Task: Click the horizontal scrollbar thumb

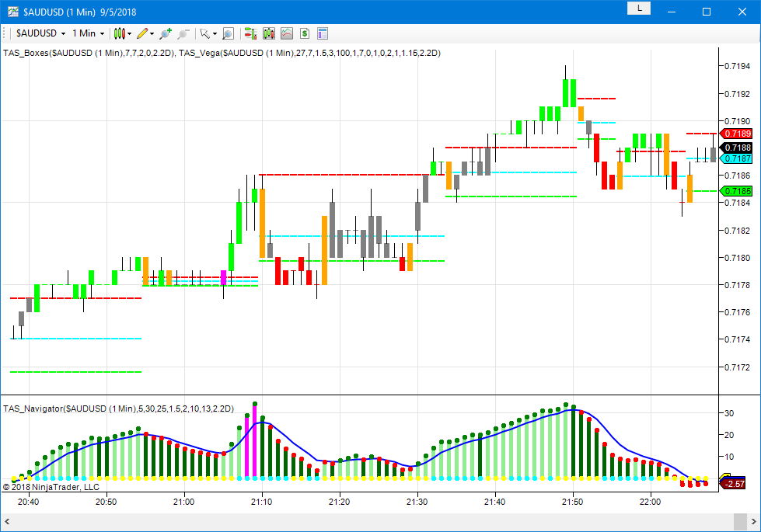Action: pos(740,522)
